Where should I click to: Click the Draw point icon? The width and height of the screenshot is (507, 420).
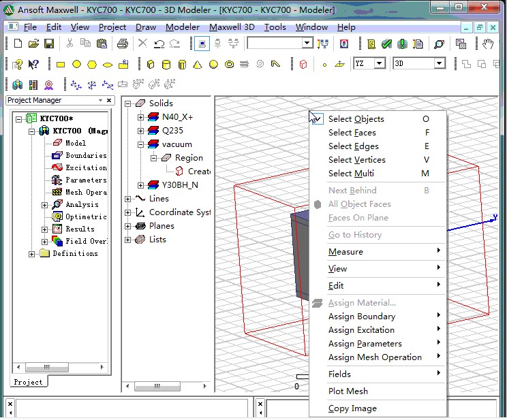(x=324, y=65)
